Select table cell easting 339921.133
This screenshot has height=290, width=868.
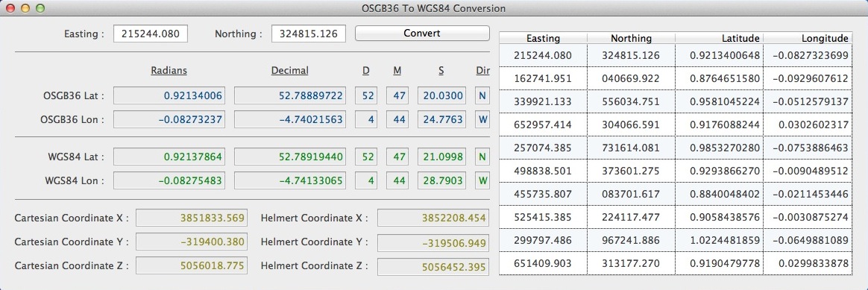click(543, 102)
